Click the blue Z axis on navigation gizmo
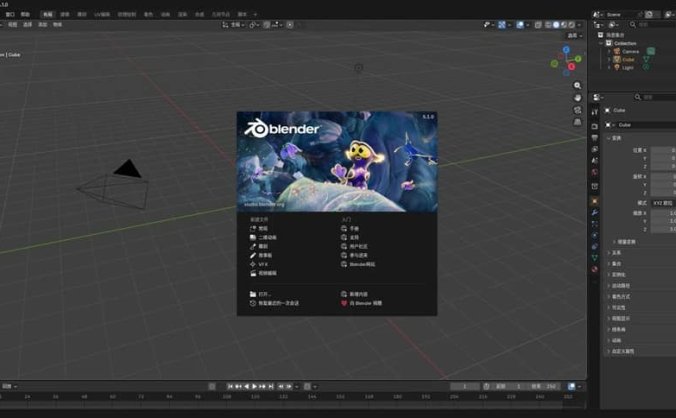Viewport: 676px width, 418px height. [x=566, y=50]
